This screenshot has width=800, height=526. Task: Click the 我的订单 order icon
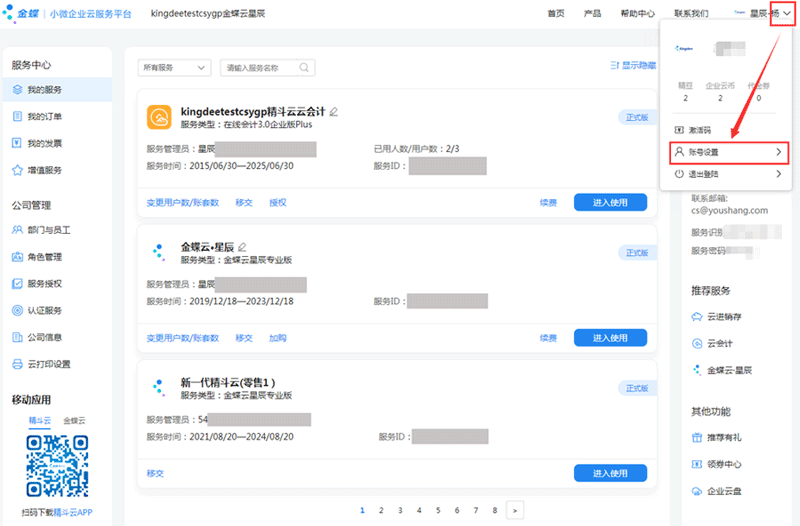pos(17,116)
